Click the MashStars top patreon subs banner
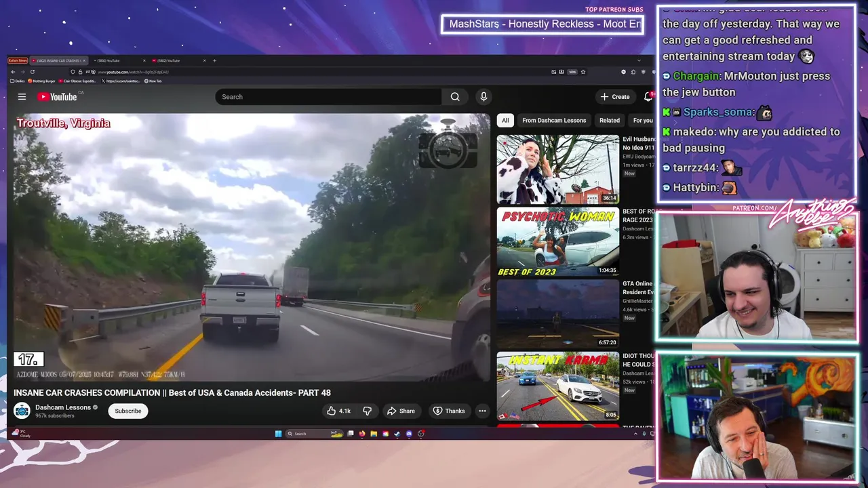 pos(542,24)
